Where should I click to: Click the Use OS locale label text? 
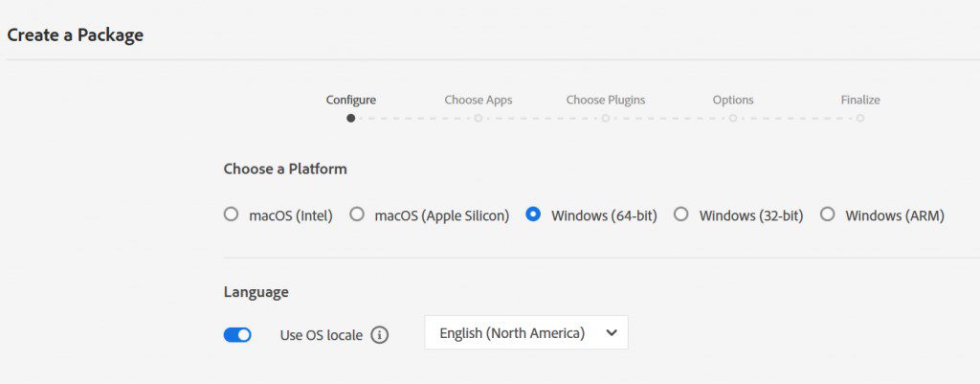click(x=322, y=335)
